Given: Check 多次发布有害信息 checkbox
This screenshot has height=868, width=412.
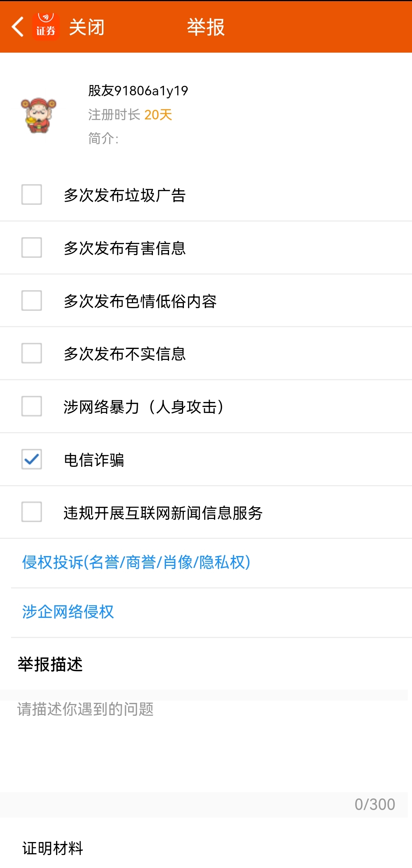Looking at the screenshot, I should (32, 248).
